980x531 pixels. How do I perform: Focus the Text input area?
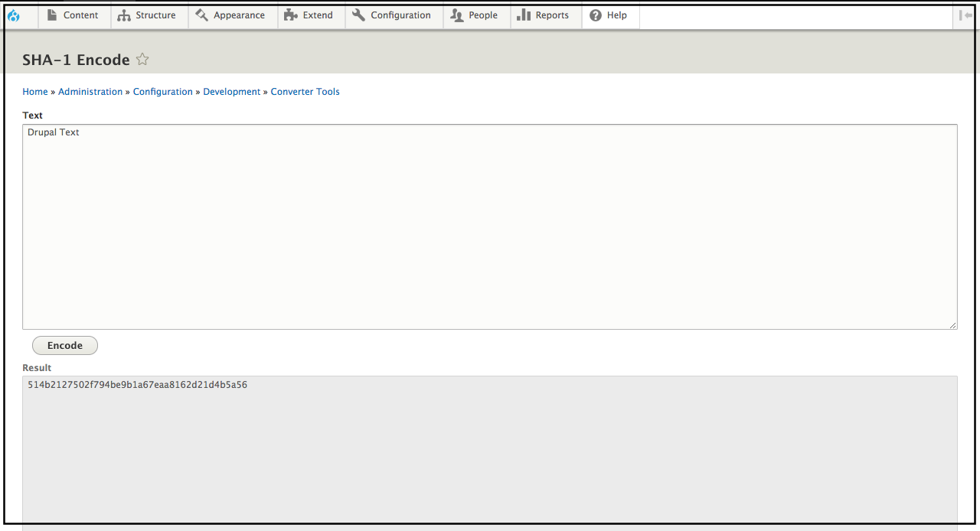[490, 227]
